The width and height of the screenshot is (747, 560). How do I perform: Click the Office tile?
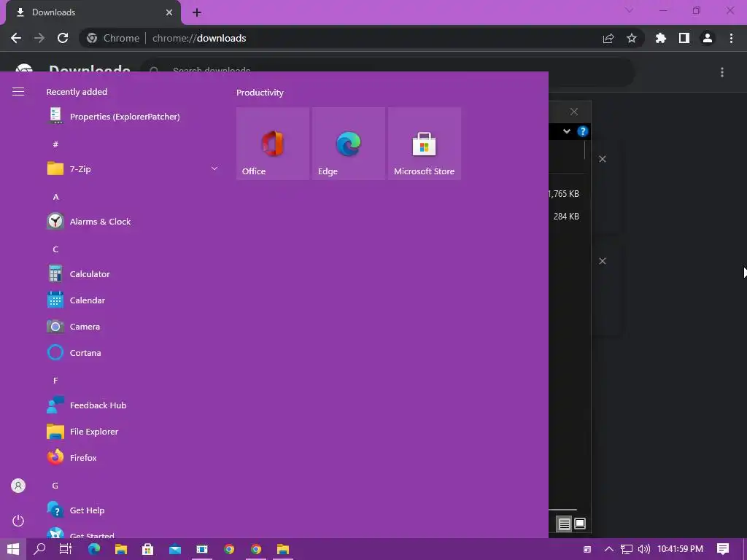click(273, 144)
